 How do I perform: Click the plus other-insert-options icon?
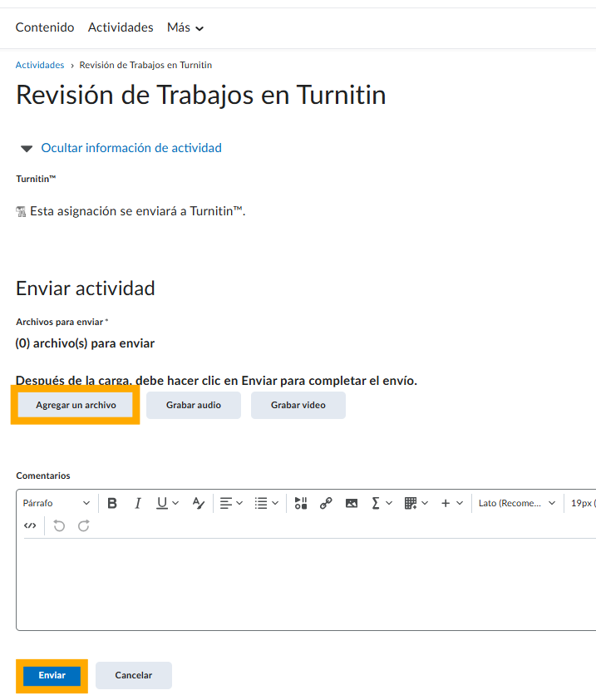click(x=445, y=503)
